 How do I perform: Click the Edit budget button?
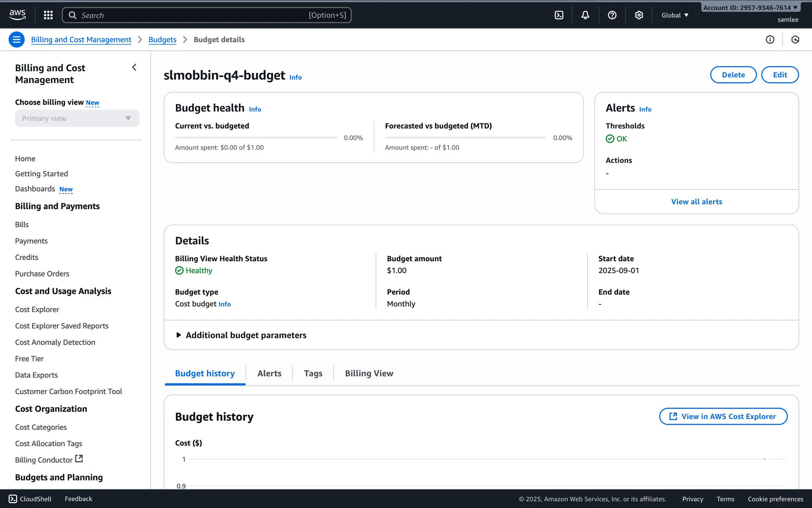point(779,75)
